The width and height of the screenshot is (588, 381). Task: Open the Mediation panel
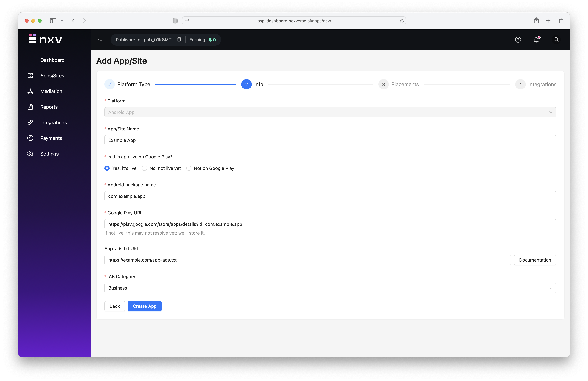[x=30, y=91]
